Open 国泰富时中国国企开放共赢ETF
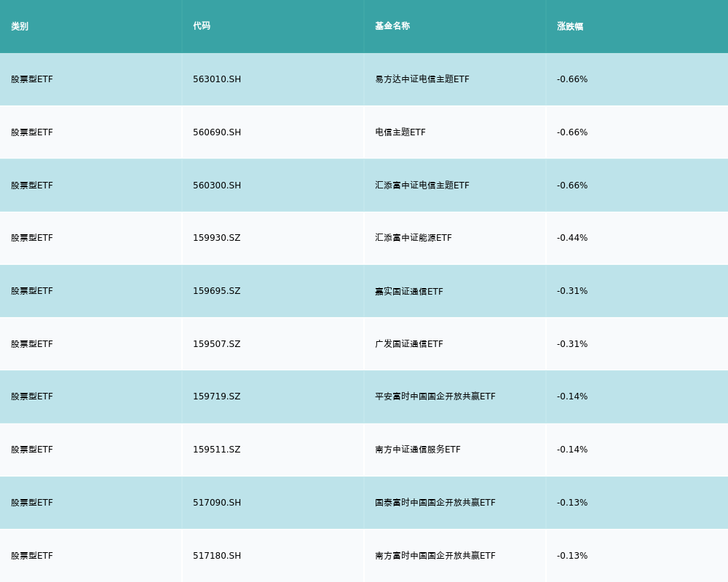The image size is (728, 582). (x=435, y=503)
